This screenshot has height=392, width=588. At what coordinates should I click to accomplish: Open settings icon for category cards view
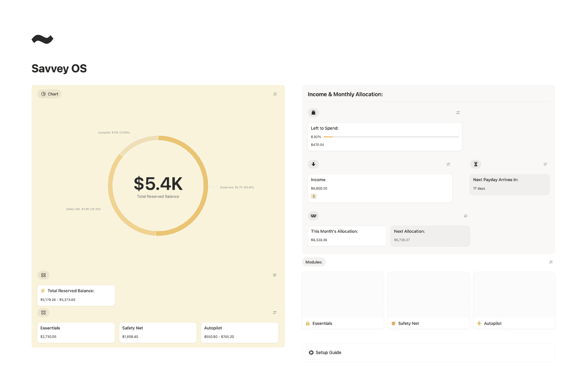pos(274,313)
